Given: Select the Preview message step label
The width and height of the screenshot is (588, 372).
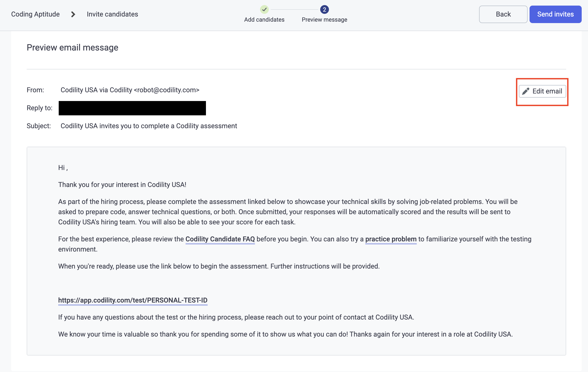Looking at the screenshot, I should (x=324, y=20).
